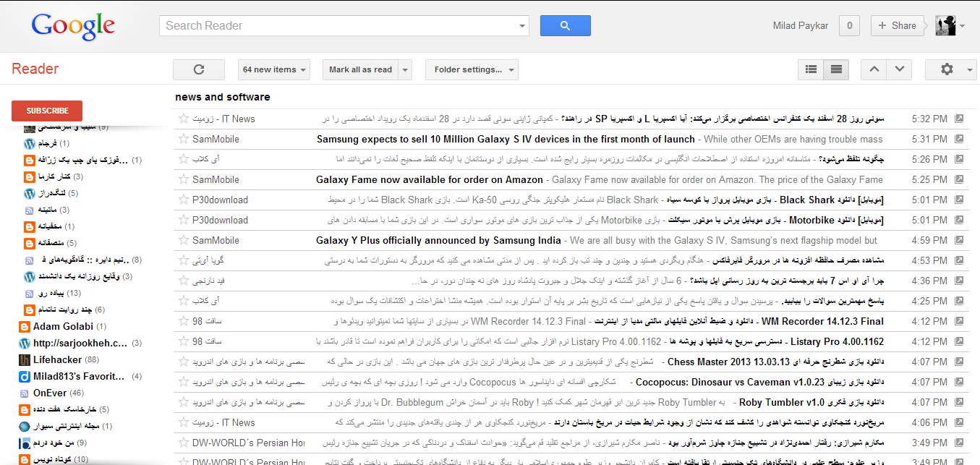This screenshot has width=980, height=465.
Task: Open the gear settings menu
Action: 950,69
